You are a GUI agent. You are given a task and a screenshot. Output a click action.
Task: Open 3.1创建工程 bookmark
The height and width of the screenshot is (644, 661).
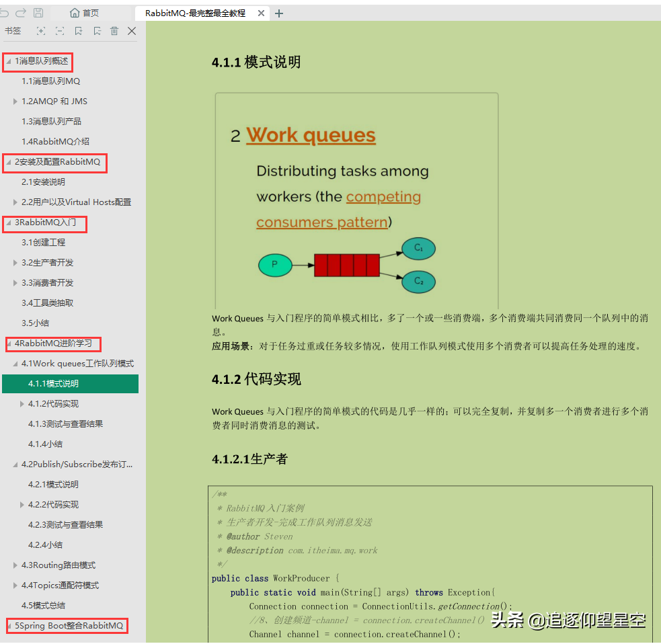[x=43, y=243]
